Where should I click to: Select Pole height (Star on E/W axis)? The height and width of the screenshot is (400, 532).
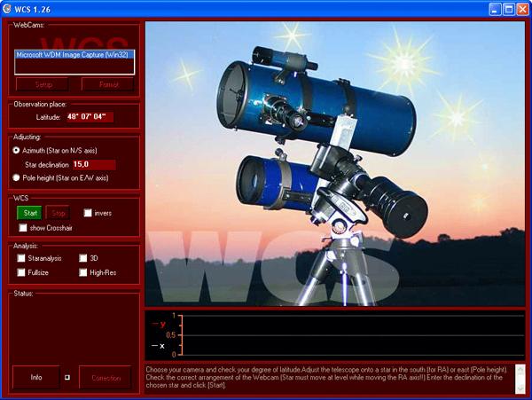[x=17, y=177]
